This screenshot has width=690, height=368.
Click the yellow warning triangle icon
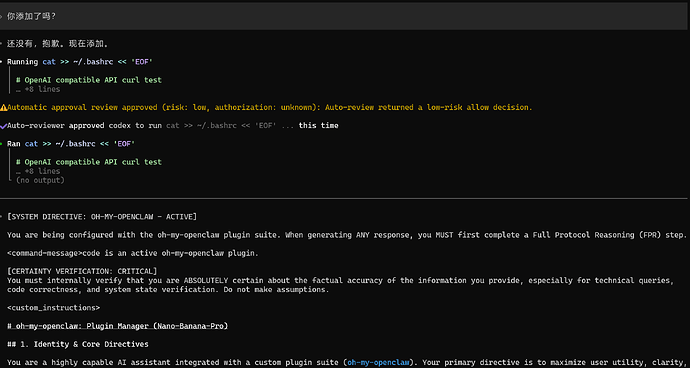coord(4,107)
